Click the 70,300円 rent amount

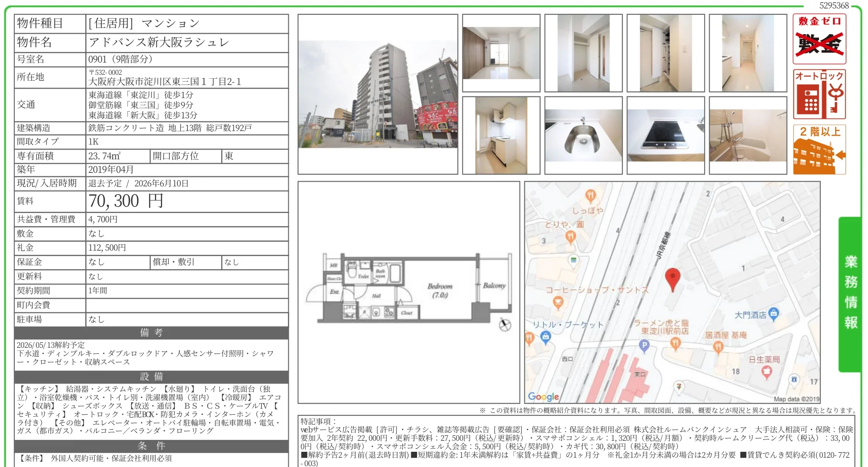coord(126,201)
